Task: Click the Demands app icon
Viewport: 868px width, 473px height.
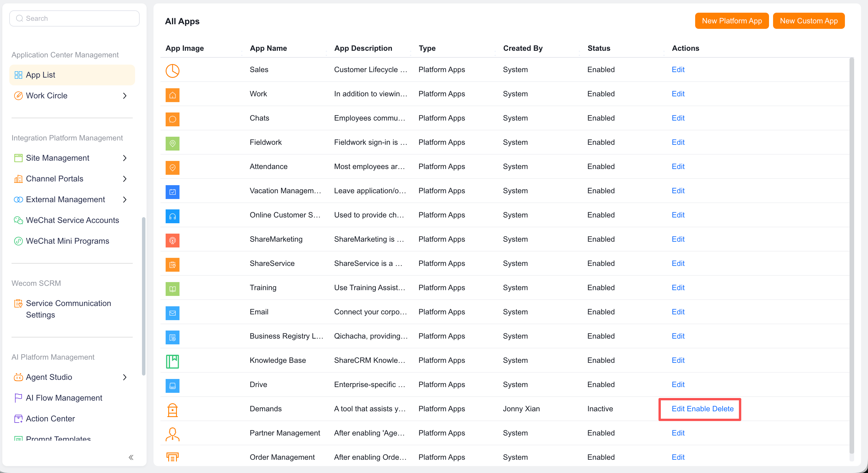Action: click(172, 410)
